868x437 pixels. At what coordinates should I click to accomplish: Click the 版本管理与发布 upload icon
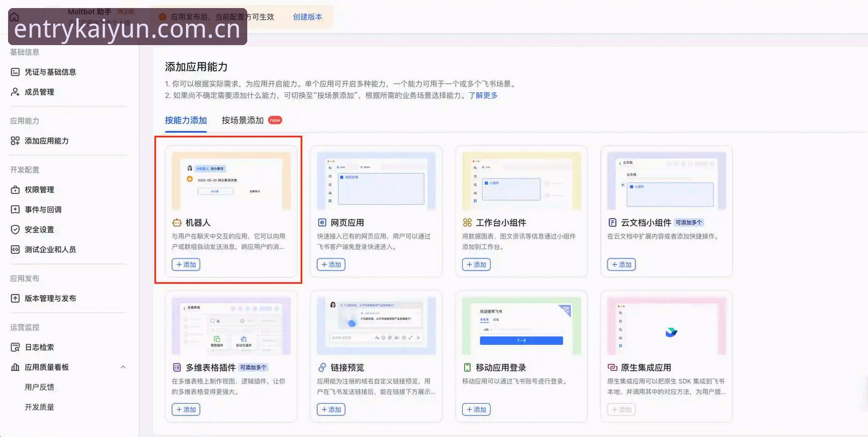coord(15,298)
